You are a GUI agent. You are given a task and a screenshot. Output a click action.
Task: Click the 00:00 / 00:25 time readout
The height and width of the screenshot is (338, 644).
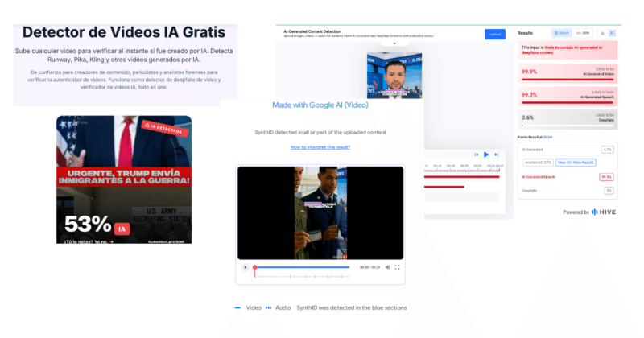click(370, 267)
